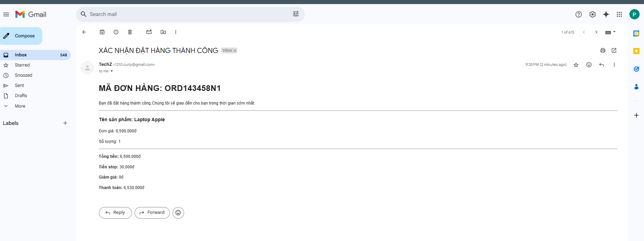The width and height of the screenshot is (644, 241).
Task: Remove the Inbox label tag
Action: coord(235,51)
